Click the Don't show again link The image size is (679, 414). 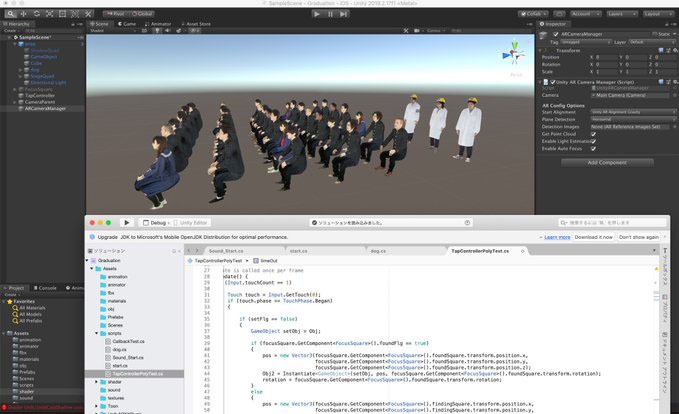pos(640,237)
